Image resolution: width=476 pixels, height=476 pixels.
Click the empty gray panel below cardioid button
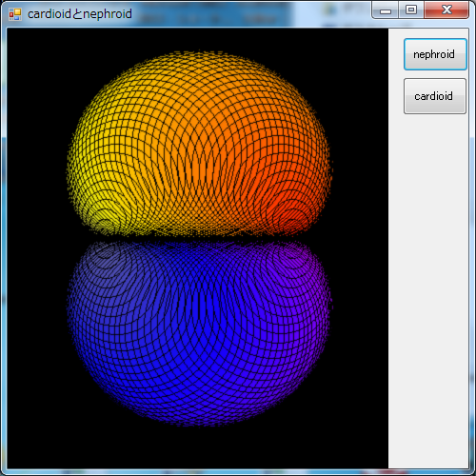428,286
